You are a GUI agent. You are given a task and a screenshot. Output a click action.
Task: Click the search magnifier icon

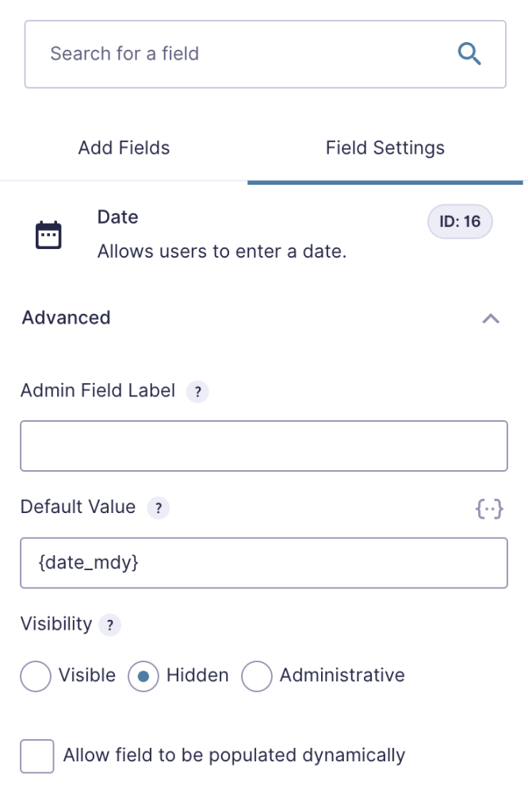coord(469,53)
